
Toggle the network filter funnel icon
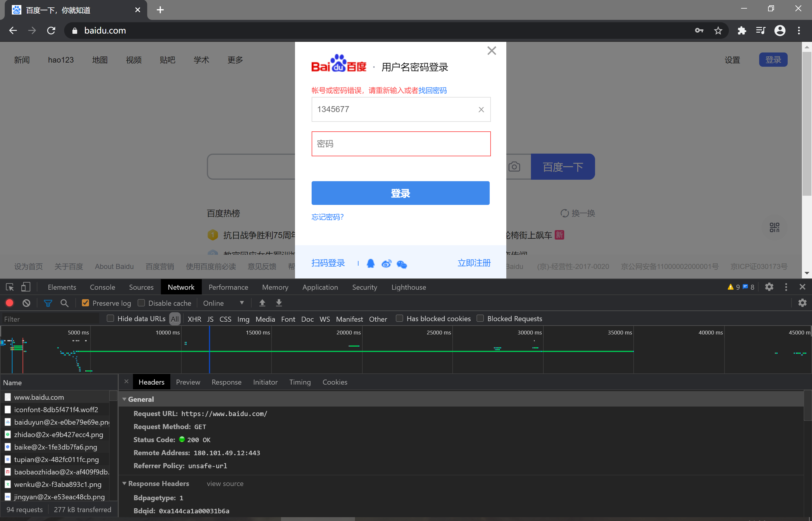click(x=48, y=303)
